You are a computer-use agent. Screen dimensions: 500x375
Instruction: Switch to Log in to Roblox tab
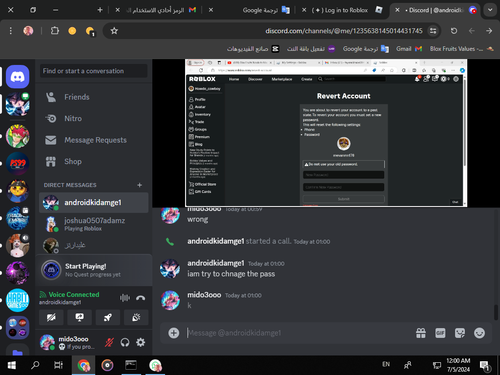coord(343,10)
